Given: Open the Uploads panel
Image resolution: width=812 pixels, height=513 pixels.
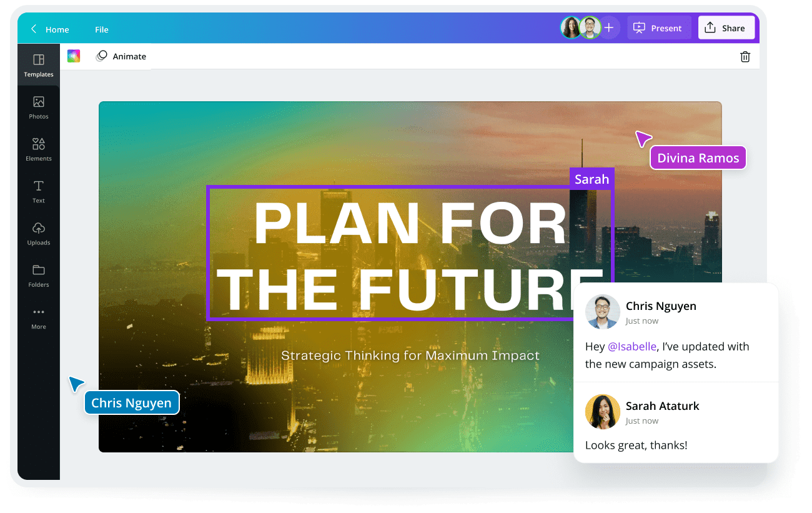Looking at the screenshot, I should (x=38, y=232).
